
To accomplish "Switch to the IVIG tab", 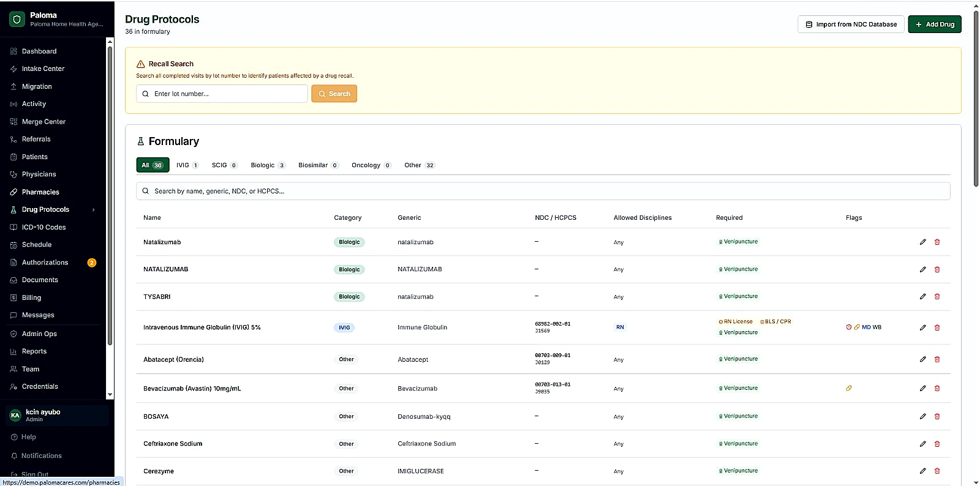I will pos(187,165).
